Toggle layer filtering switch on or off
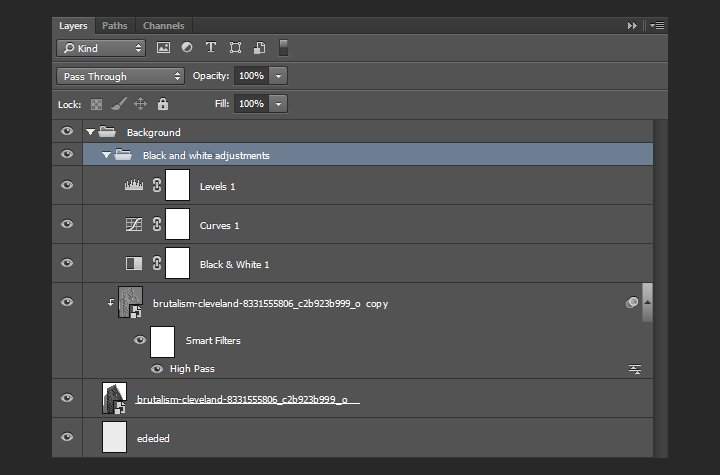This screenshot has height=475, width=720. coord(283,48)
